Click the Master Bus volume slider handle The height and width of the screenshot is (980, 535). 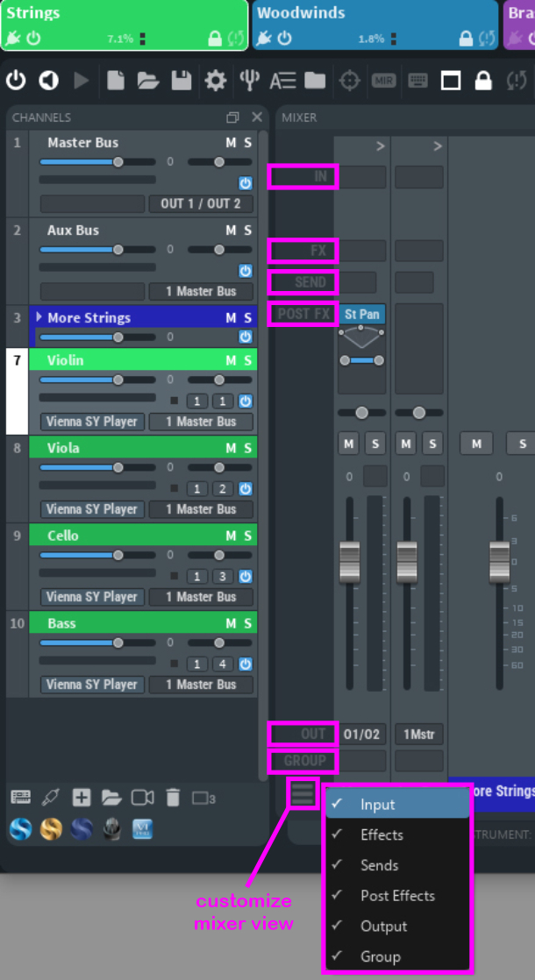pos(118,162)
